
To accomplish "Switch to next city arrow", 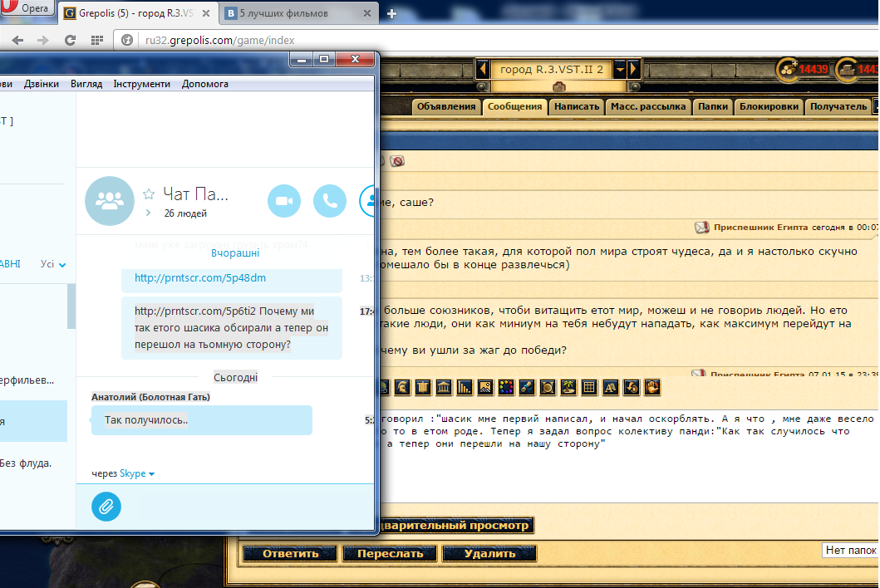I will 634,69.
